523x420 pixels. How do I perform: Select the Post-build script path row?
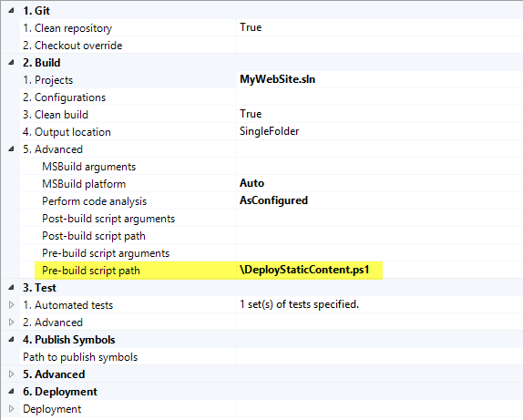click(272, 236)
